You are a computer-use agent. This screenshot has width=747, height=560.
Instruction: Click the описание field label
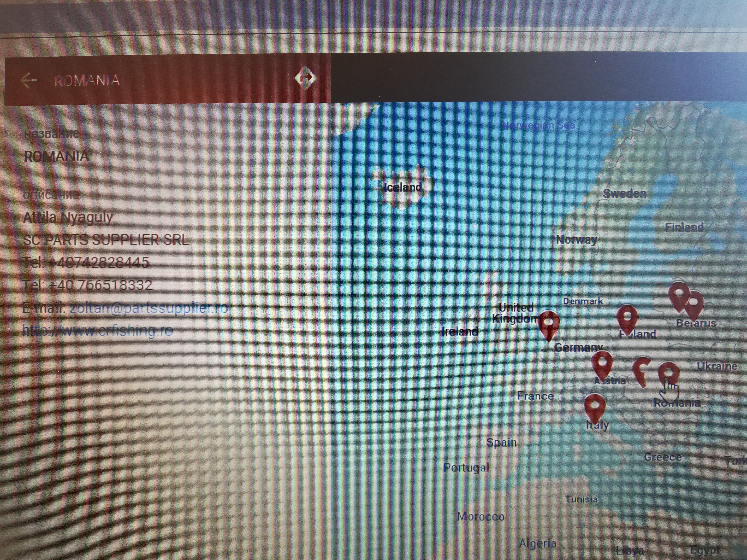(51, 195)
